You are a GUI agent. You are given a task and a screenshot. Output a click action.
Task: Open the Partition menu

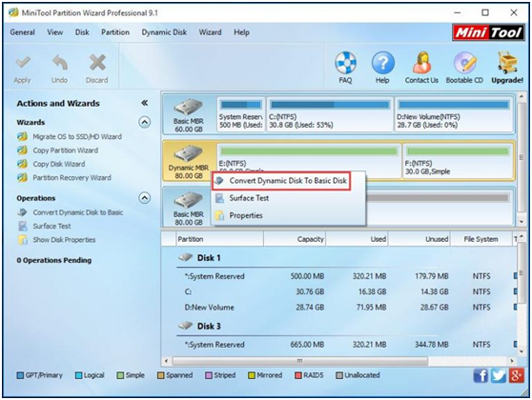click(x=115, y=32)
